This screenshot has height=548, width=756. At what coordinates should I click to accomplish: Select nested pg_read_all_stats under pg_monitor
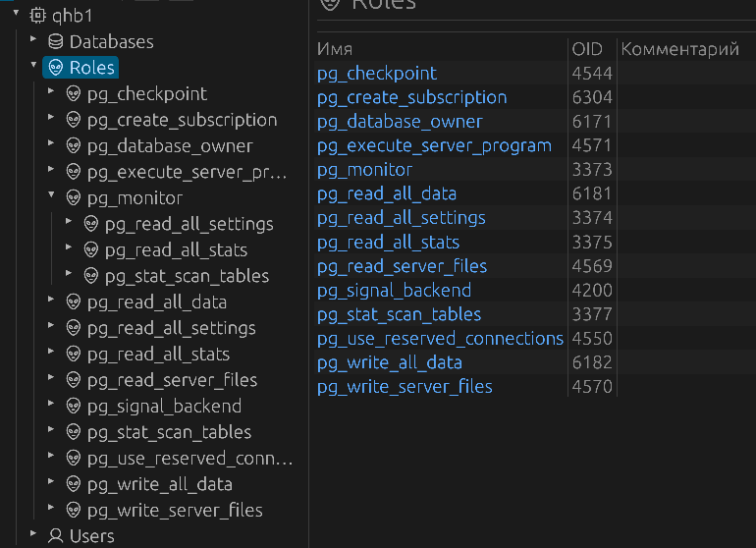coord(176,250)
